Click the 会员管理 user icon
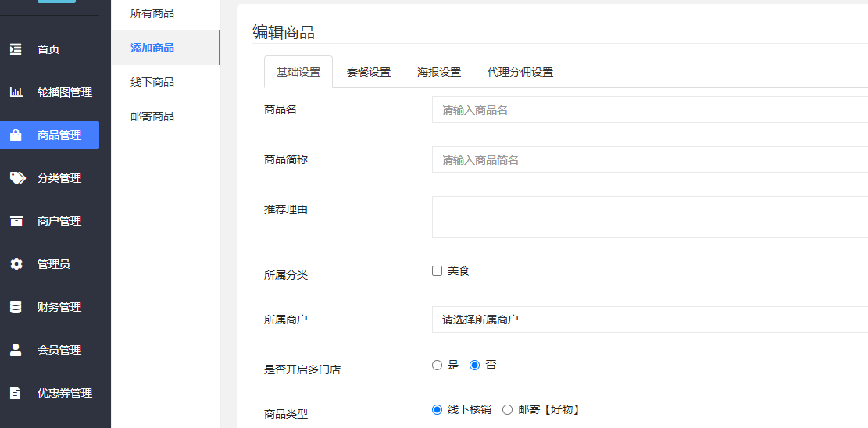The height and width of the screenshot is (428, 868). click(16, 350)
